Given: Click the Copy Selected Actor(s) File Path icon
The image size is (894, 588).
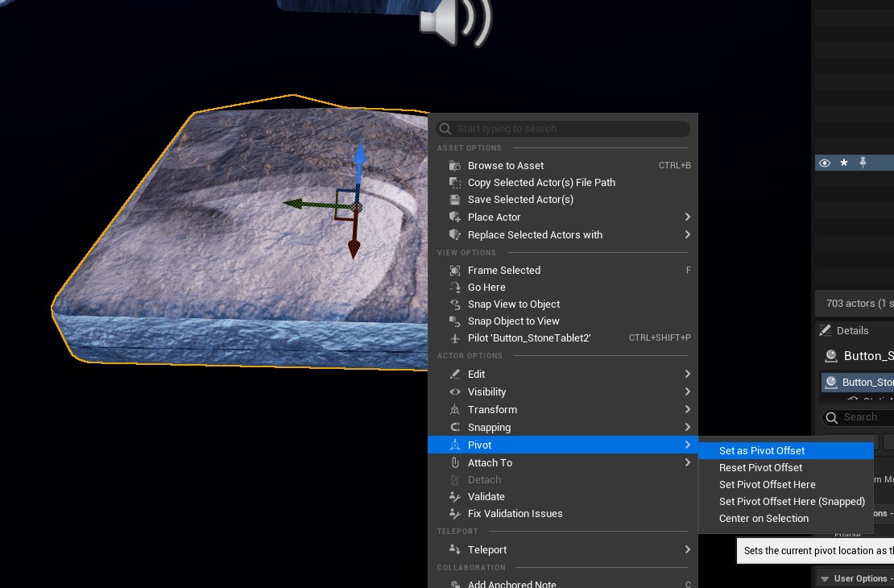Looking at the screenshot, I should (454, 183).
